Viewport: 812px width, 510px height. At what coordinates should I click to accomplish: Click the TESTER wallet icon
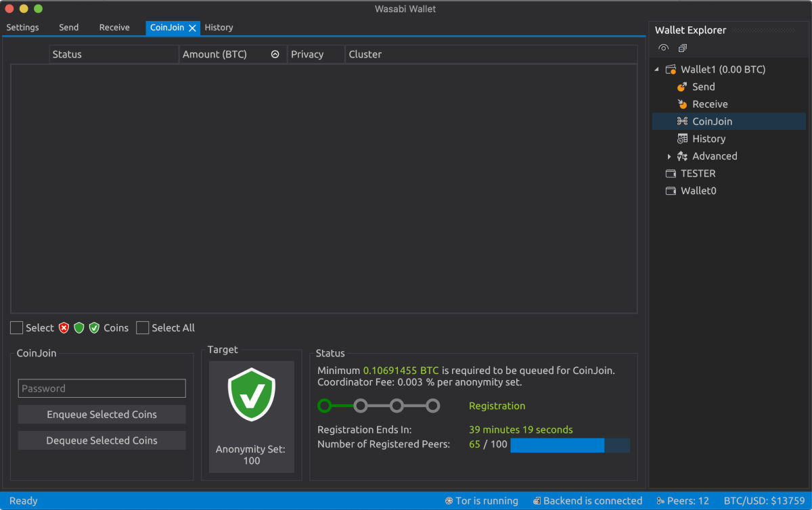[671, 174]
